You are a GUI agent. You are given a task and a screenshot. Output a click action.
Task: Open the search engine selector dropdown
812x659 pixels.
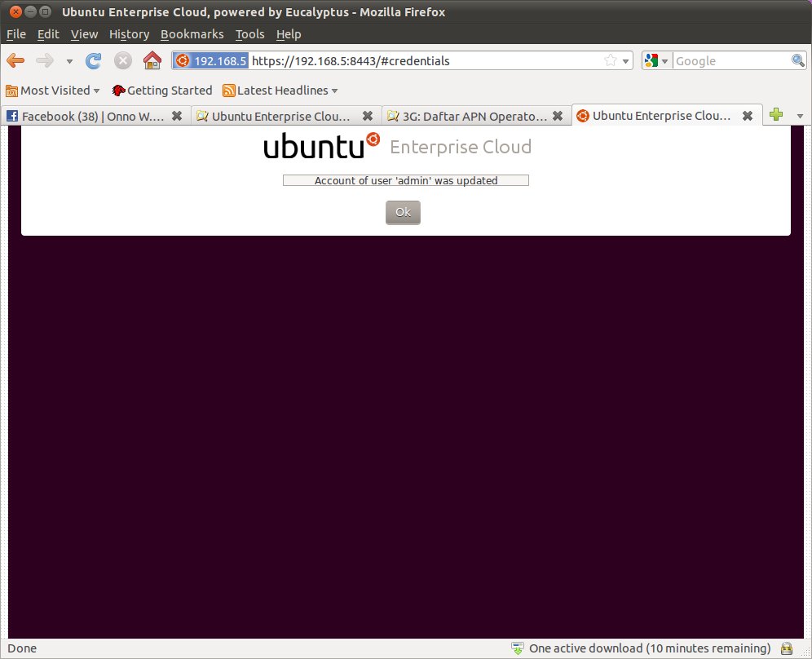[x=656, y=61]
